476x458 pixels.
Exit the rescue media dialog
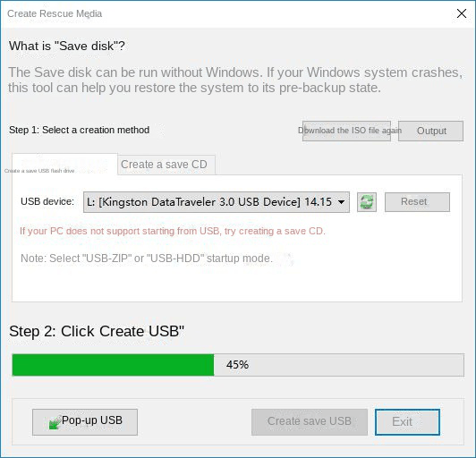point(407,422)
